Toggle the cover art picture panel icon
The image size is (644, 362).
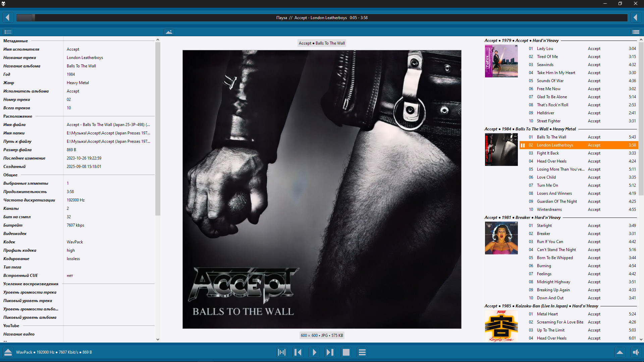[169, 32]
